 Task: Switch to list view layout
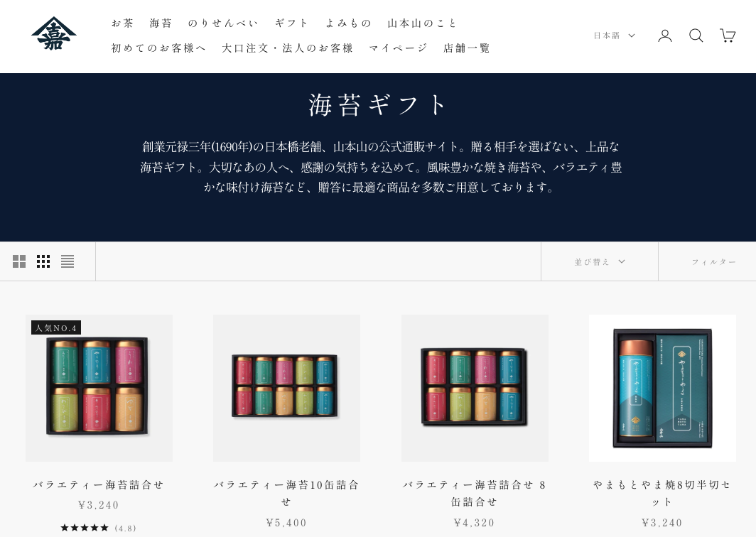click(67, 261)
